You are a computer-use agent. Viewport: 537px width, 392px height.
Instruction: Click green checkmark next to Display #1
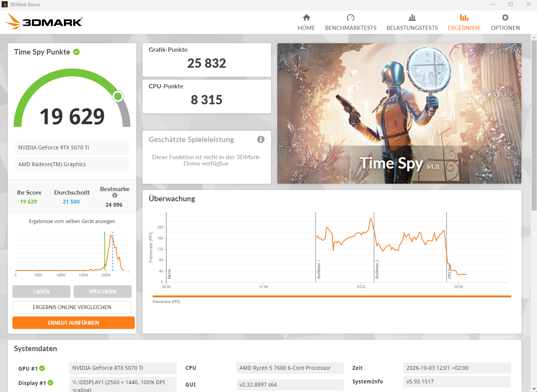51,383
